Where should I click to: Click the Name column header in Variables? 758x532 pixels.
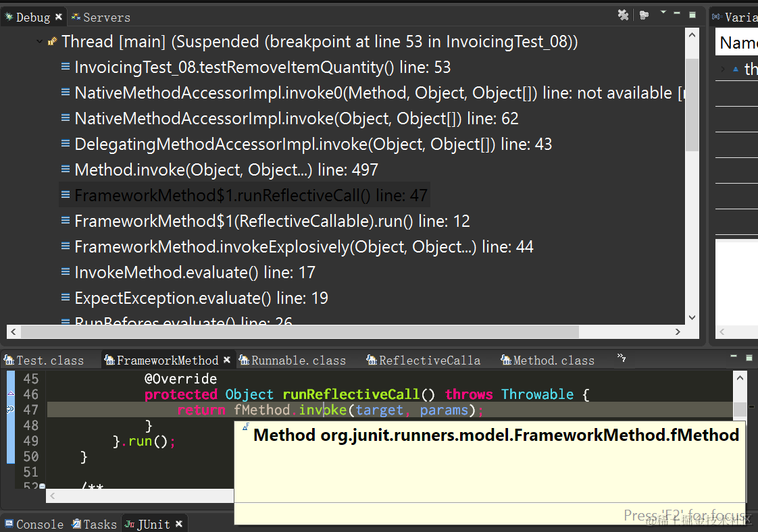pyautogui.click(x=737, y=43)
